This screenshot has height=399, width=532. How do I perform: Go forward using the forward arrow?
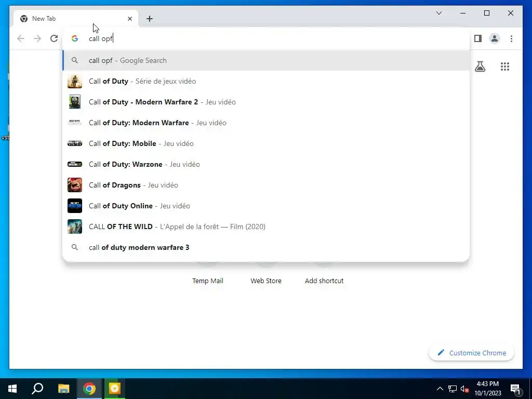point(37,38)
